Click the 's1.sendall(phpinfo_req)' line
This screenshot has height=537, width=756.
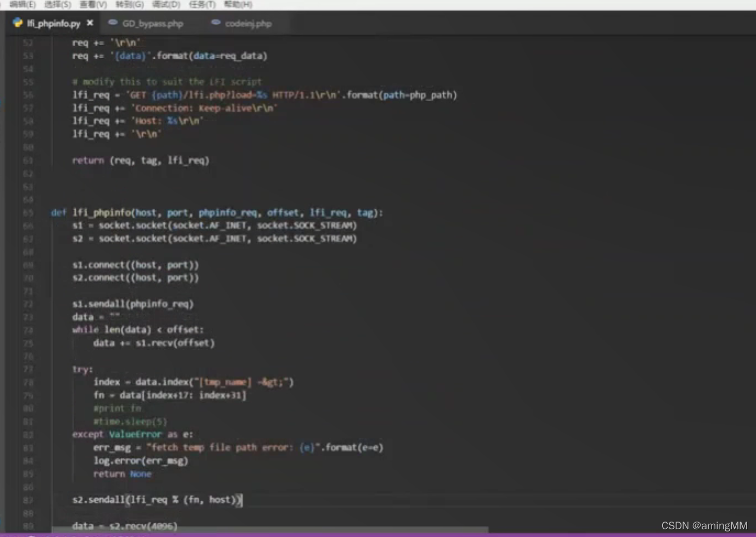click(x=133, y=304)
